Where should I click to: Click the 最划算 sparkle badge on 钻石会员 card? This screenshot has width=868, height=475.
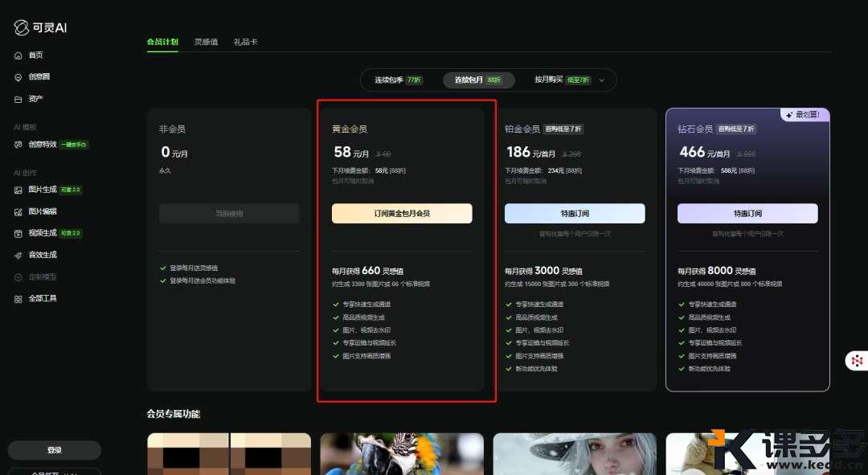803,115
